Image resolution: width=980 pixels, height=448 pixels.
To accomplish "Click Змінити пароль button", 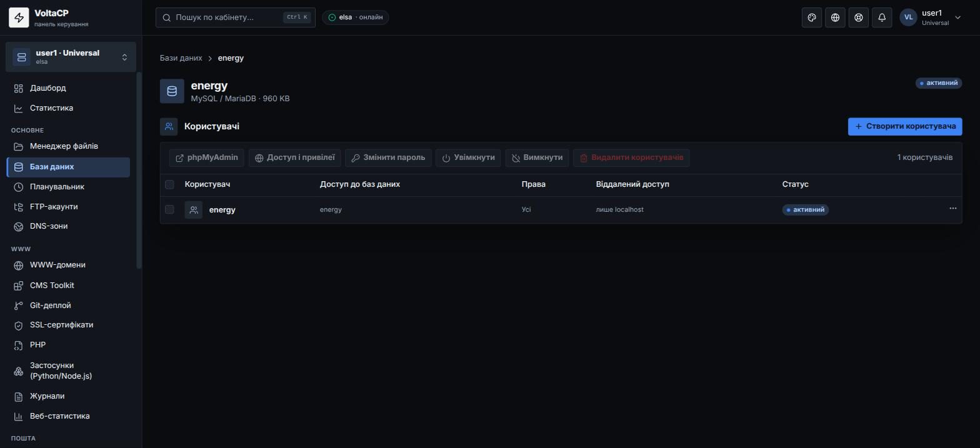I will click(x=388, y=158).
